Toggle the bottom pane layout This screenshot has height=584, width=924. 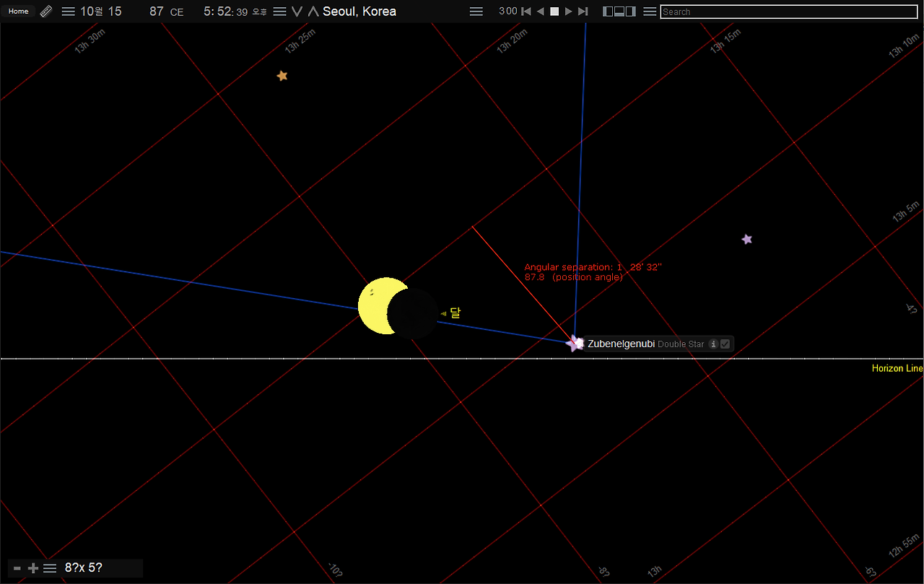(619, 12)
